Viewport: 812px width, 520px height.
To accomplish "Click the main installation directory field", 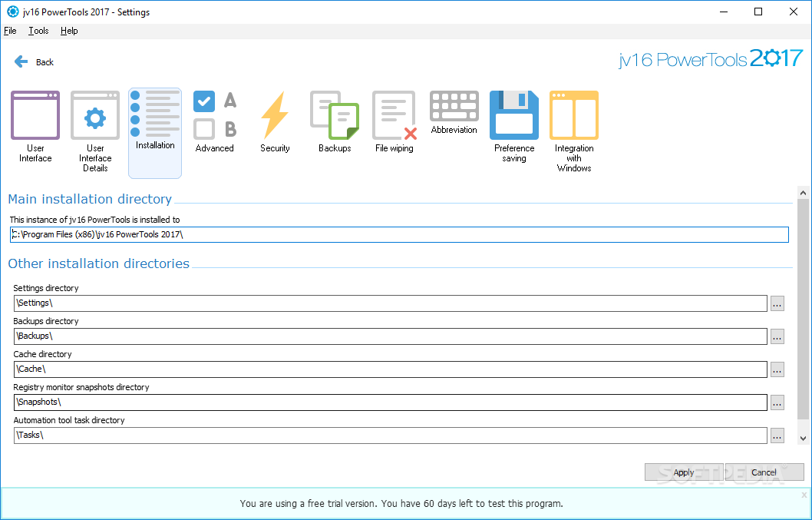I will coord(399,234).
